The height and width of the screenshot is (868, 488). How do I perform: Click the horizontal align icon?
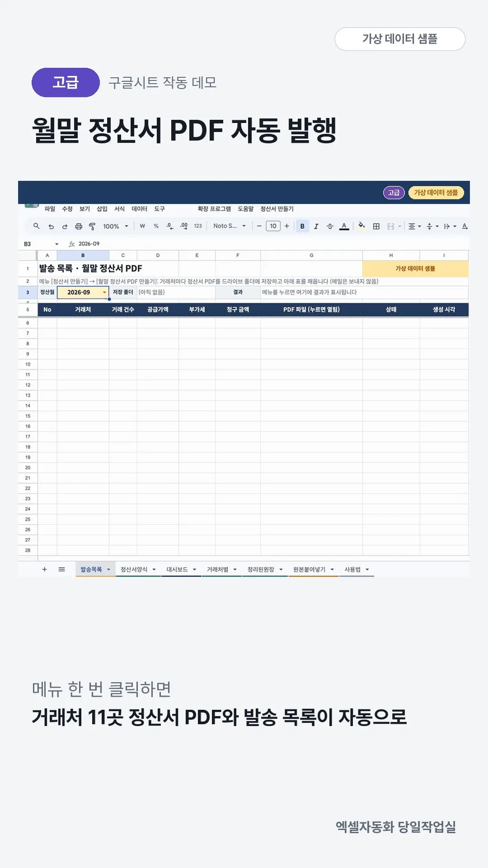point(412,226)
